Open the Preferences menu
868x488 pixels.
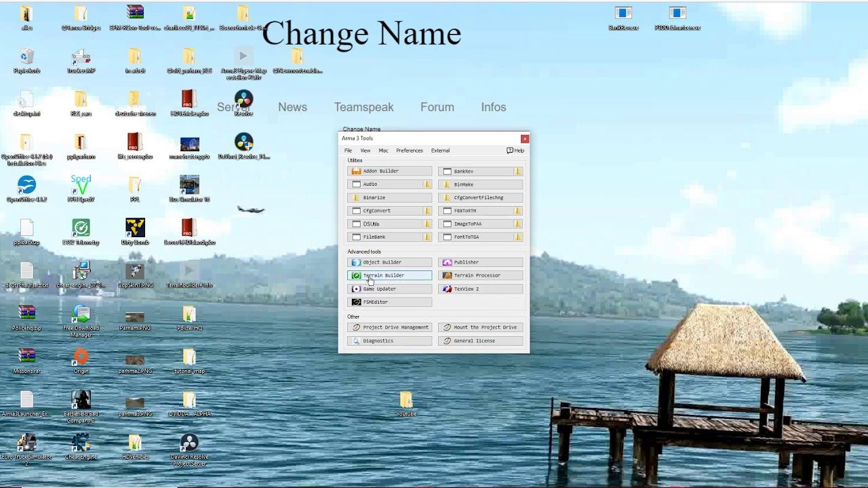click(410, 150)
